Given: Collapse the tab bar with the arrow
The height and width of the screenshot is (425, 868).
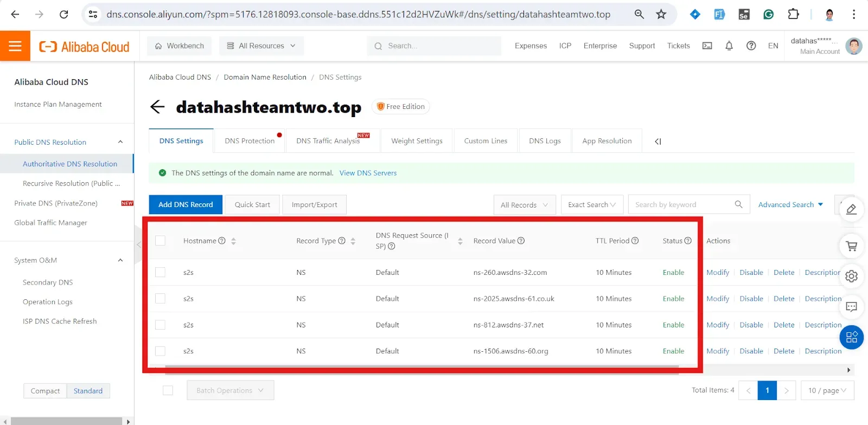Looking at the screenshot, I should click(658, 141).
